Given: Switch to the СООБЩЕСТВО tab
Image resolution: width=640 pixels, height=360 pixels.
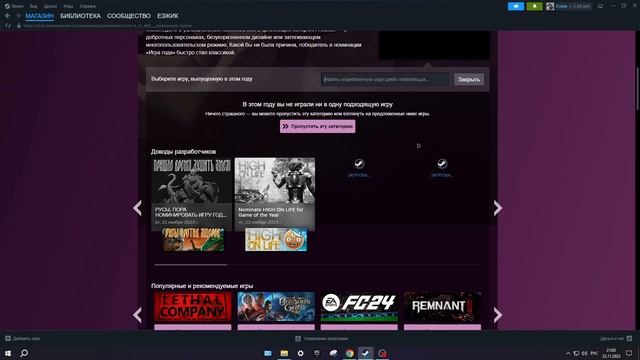Looking at the screenshot, I should pos(129,16).
